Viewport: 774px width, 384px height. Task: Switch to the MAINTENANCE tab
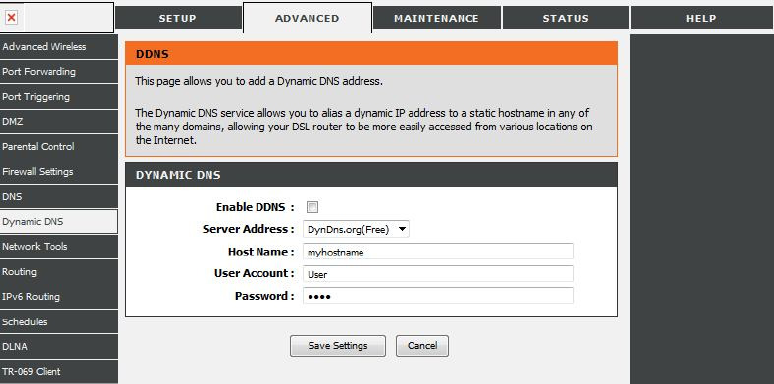(x=436, y=18)
